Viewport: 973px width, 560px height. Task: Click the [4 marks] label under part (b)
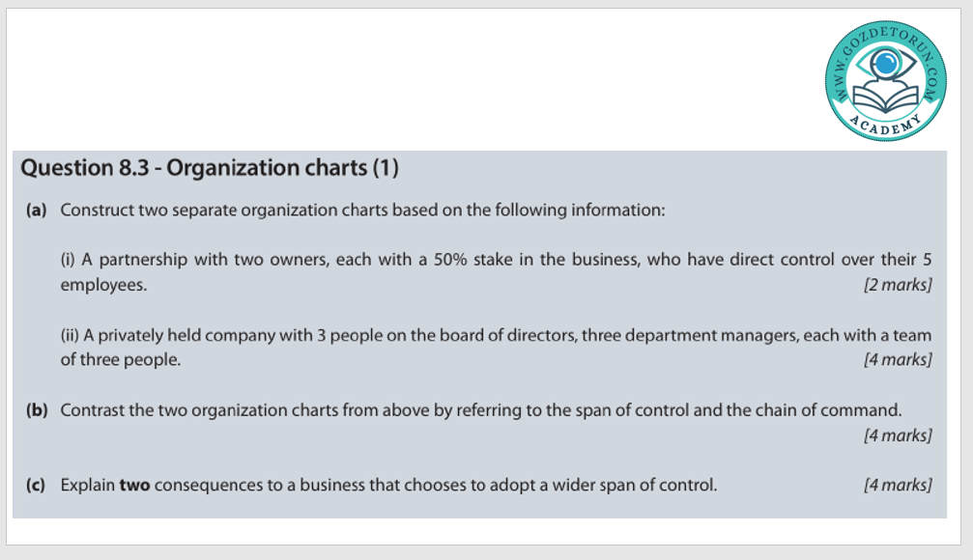point(899,435)
